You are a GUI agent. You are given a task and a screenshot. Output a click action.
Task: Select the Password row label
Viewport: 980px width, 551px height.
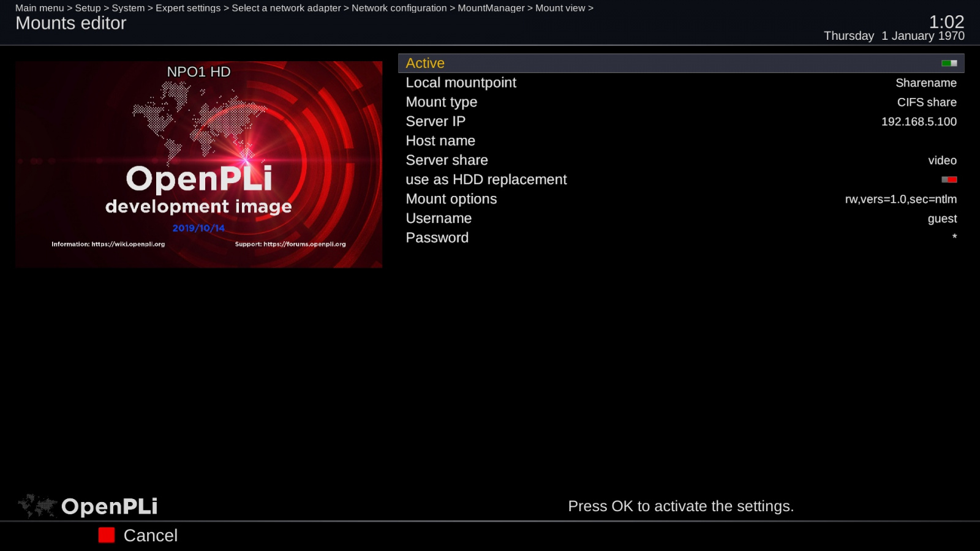437,238
